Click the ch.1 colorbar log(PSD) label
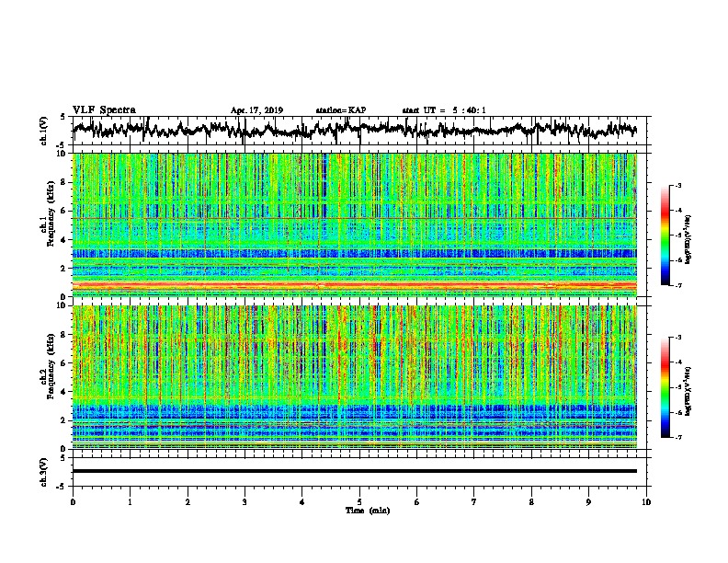This screenshot has width=728, height=563. pos(688,240)
